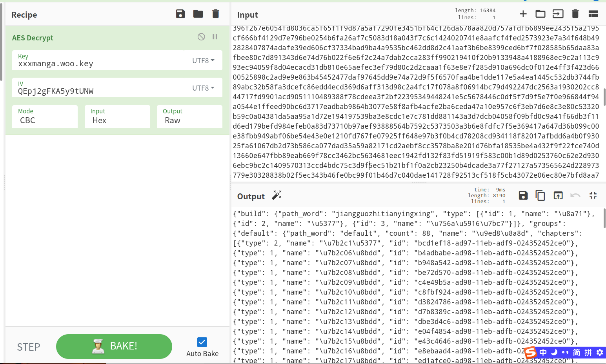Save output to file

(x=523, y=195)
